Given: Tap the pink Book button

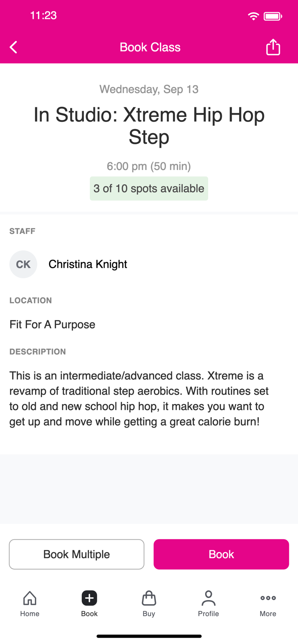Looking at the screenshot, I should pos(221,554).
